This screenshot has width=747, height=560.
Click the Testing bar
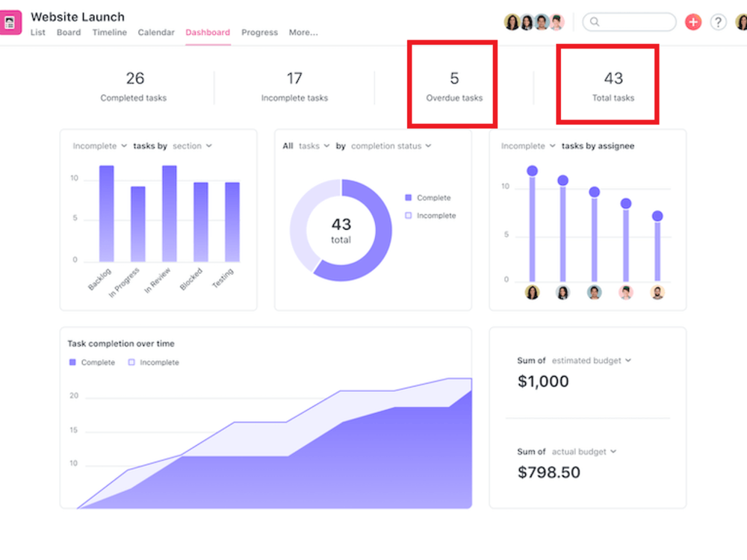coord(232,222)
